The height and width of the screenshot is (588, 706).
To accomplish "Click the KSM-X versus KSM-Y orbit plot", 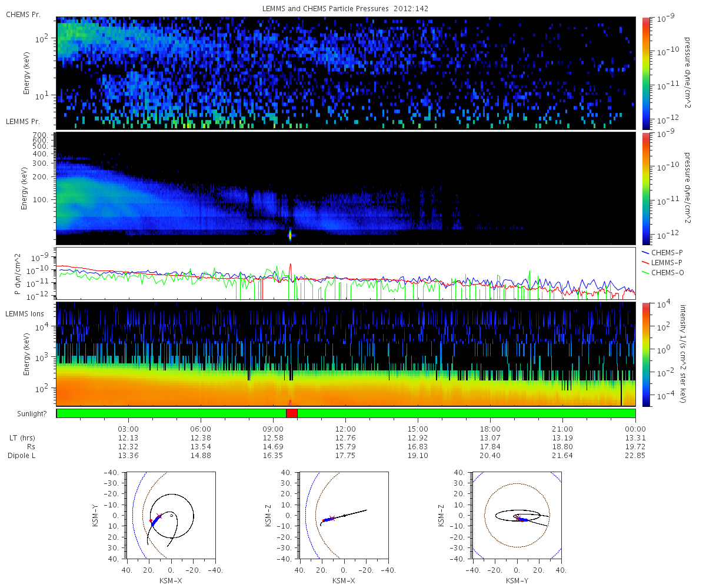I will pyautogui.click(x=171, y=515).
